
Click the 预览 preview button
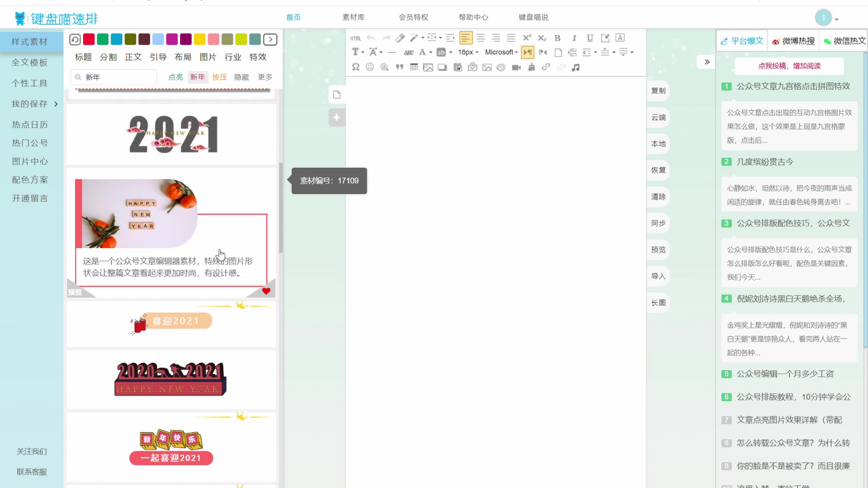click(658, 250)
